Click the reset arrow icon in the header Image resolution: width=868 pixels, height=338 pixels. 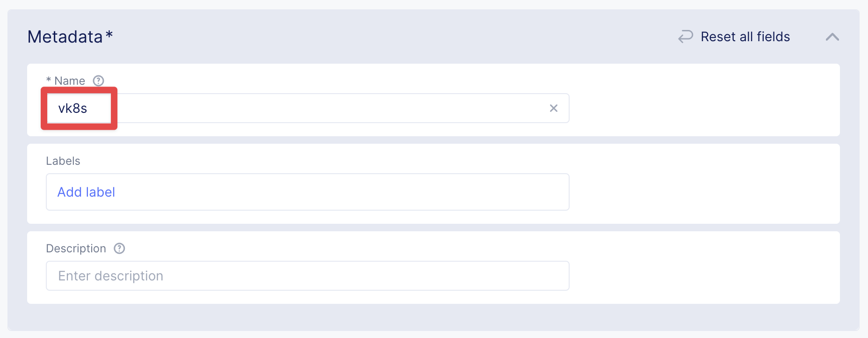pyautogui.click(x=685, y=37)
